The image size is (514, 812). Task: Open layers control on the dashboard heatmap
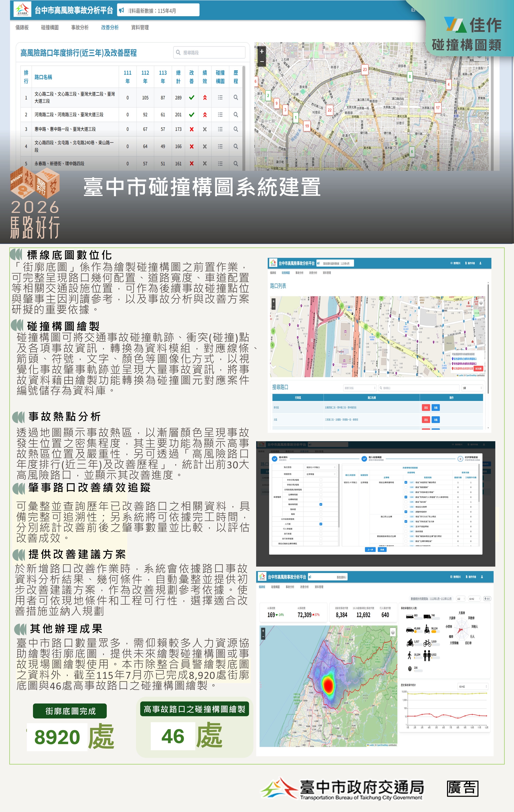(x=393, y=632)
